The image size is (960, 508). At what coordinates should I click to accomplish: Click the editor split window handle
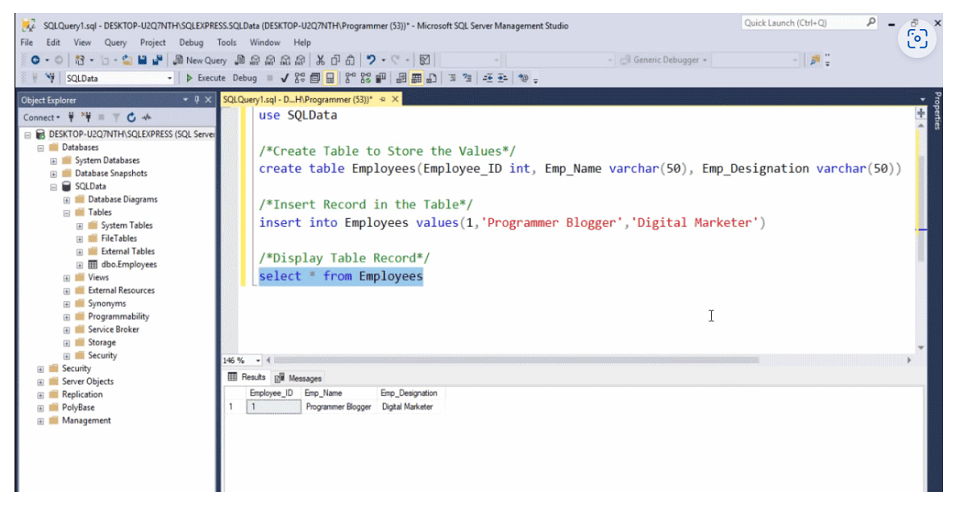pos(921,113)
